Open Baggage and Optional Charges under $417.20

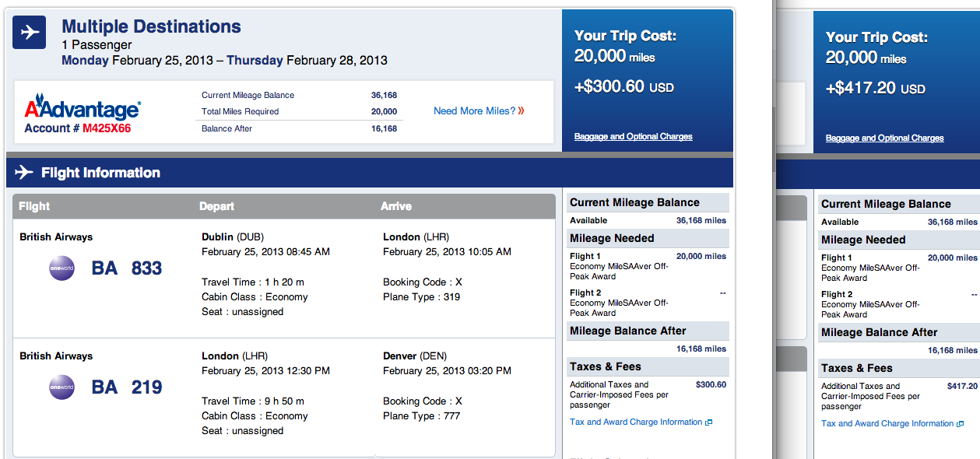pos(884,138)
